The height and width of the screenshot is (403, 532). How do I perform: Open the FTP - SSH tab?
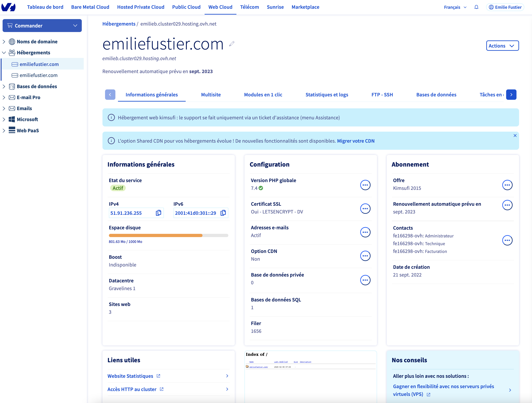click(x=382, y=95)
